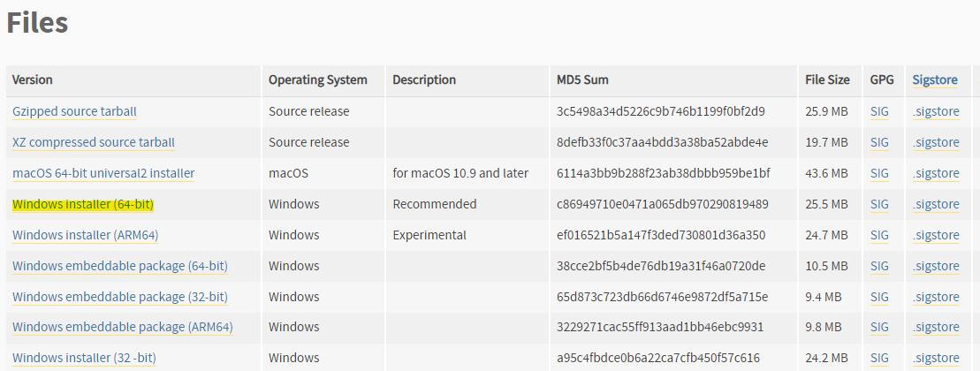The height and width of the screenshot is (371, 980).
Task: Open SIG for macOS universal2 installer
Action: (x=879, y=173)
